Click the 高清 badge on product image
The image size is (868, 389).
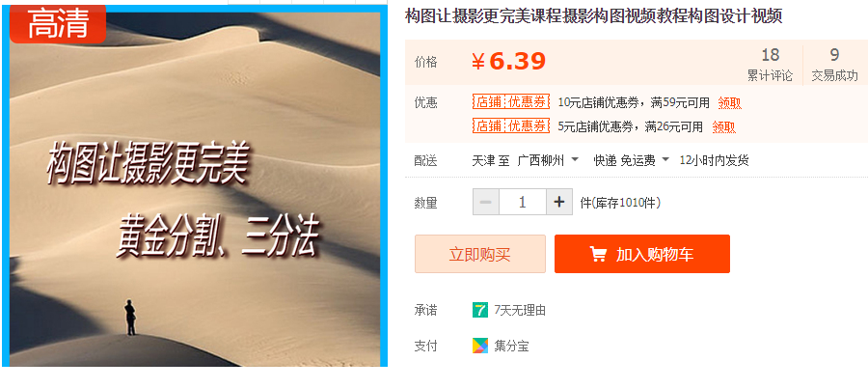pos(58,25)
